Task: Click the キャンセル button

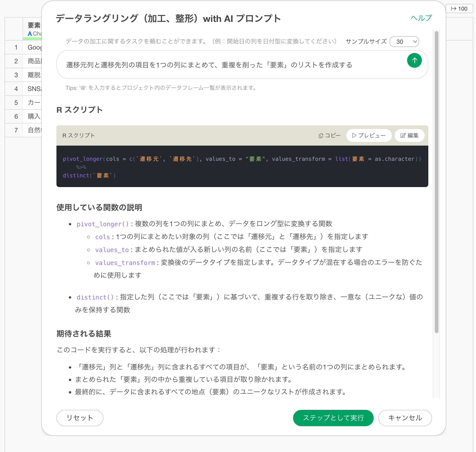Action: pyautogui.click(x=405, y=418)
